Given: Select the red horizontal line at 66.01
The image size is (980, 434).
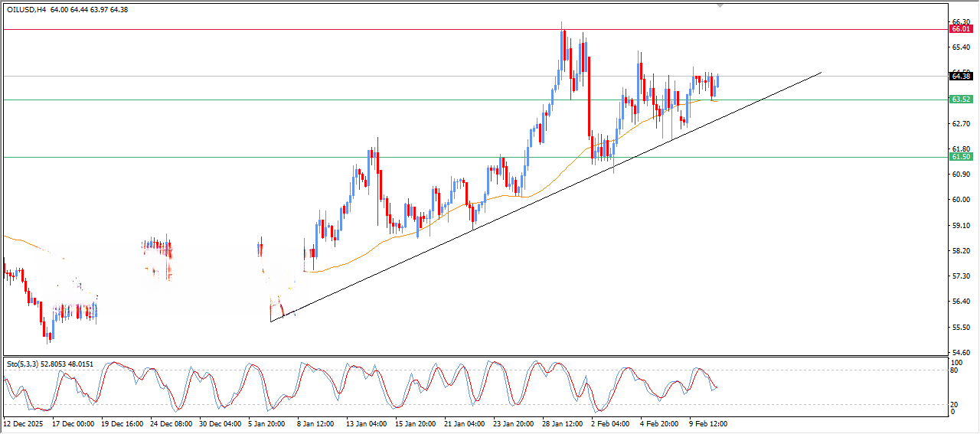Looking at the screenshot, I should coord(306,29).
